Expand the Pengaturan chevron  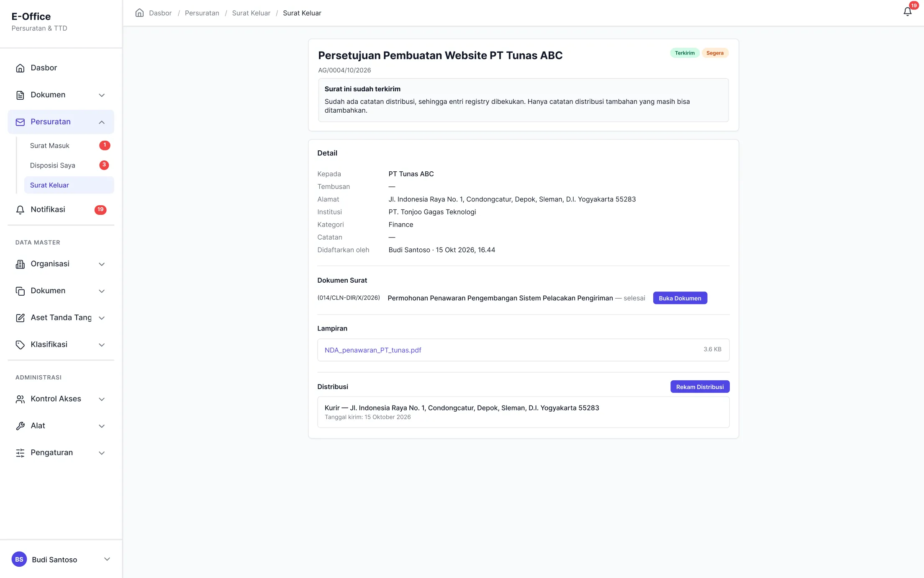(102, 453)
